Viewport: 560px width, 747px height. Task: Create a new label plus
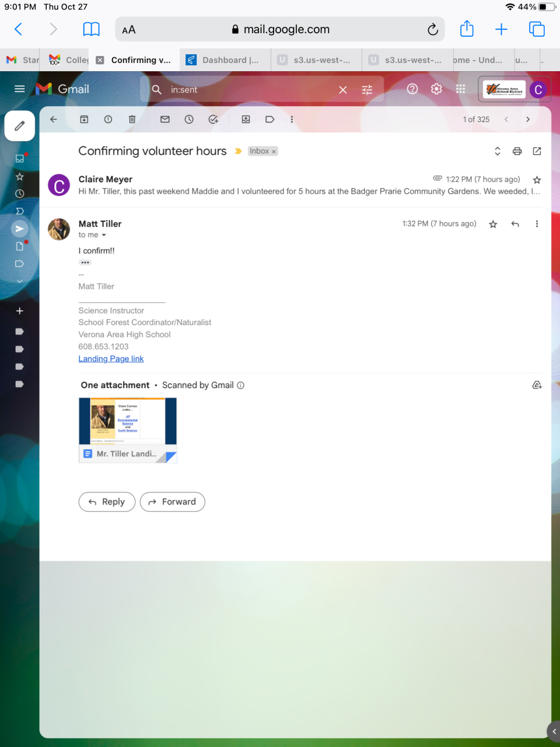pos(19,311)
